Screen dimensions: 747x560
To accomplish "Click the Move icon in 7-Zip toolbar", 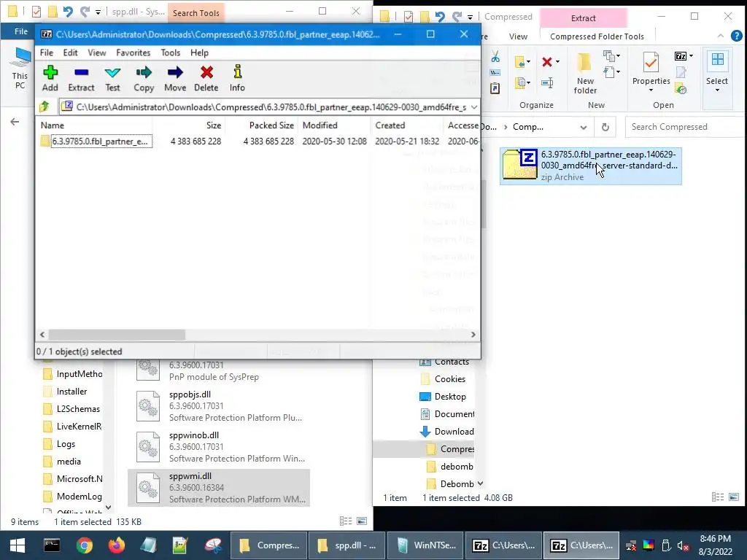I will [175, 79].
